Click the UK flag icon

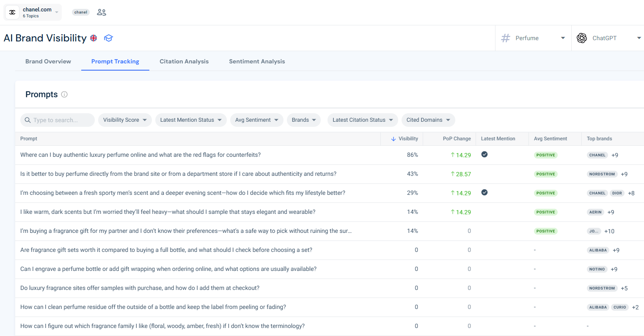[94, 38]
